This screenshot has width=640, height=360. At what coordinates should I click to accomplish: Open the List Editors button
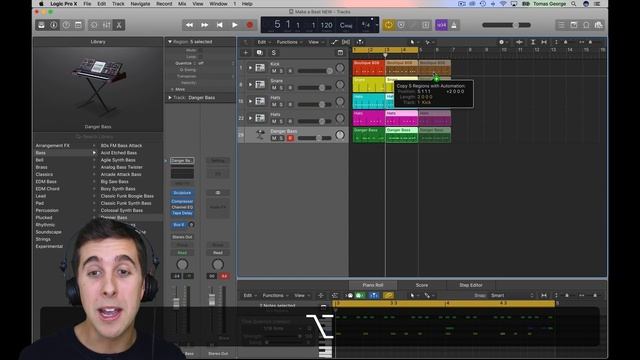[x=562, y=25]
